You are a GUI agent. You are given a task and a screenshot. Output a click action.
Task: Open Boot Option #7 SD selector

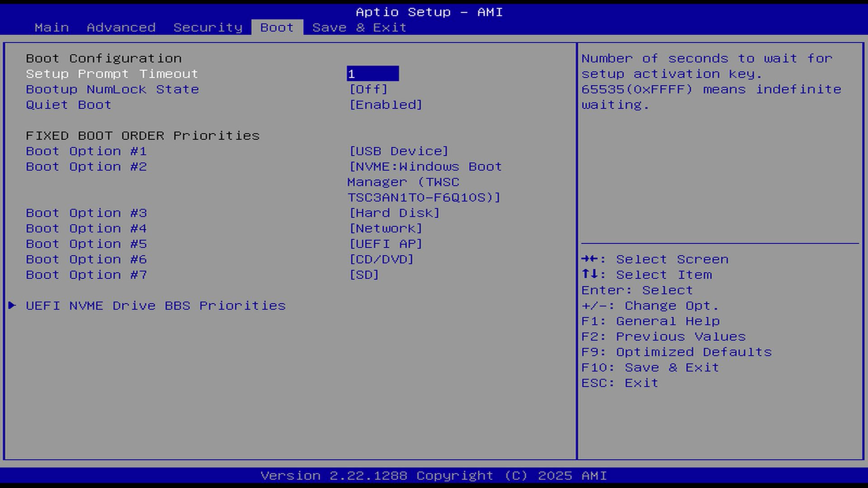pos(363,275)
